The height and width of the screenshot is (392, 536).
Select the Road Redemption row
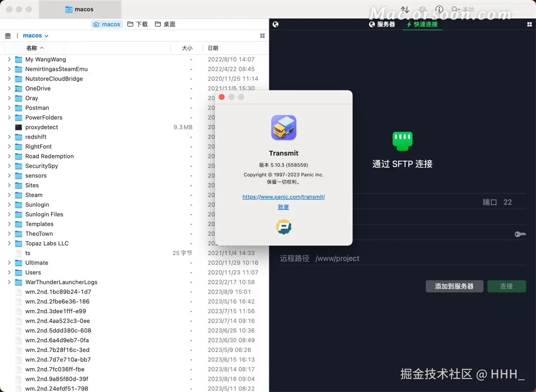click(x=134, y=157)
